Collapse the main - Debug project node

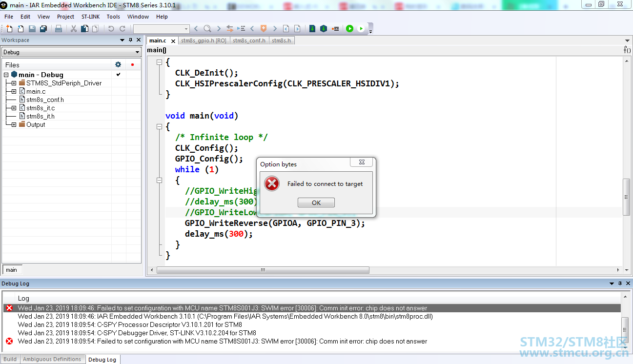point(6,75)
